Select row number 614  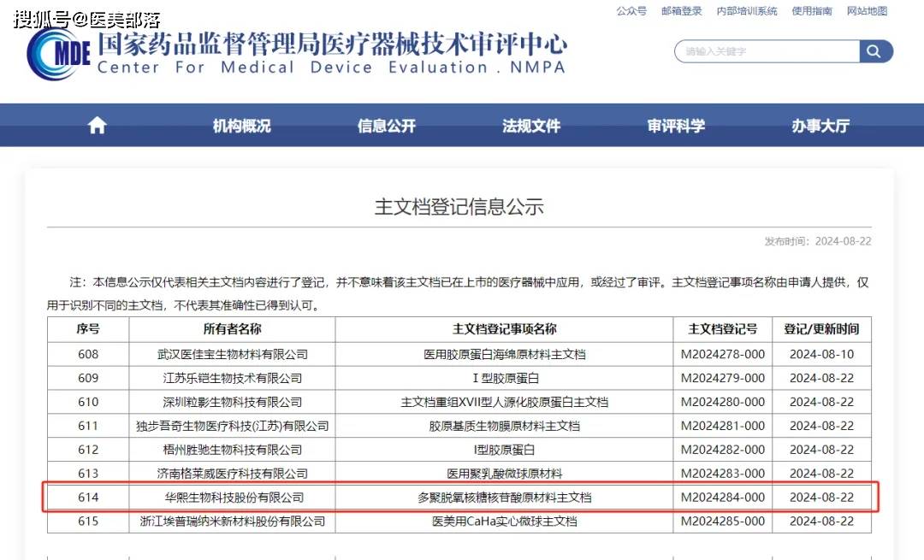tap(88, 498)
